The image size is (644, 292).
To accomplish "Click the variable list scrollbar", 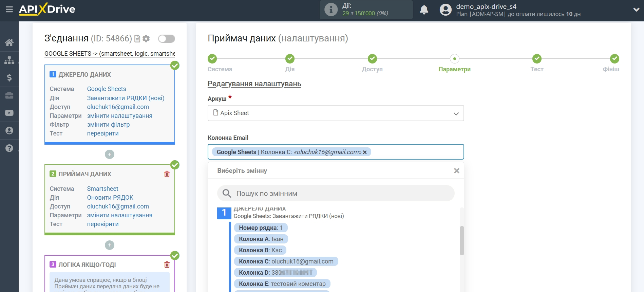I will 462,241.
